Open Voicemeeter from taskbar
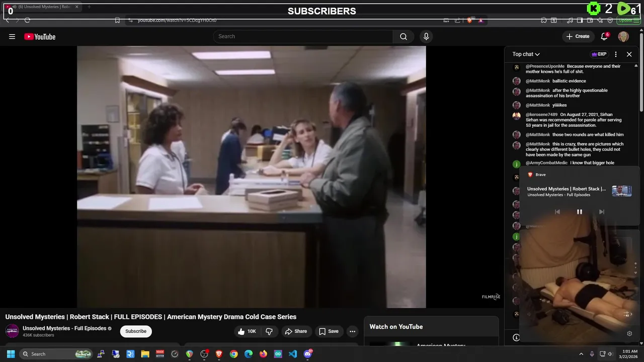The image size is (644, 362). click(160, 354)
